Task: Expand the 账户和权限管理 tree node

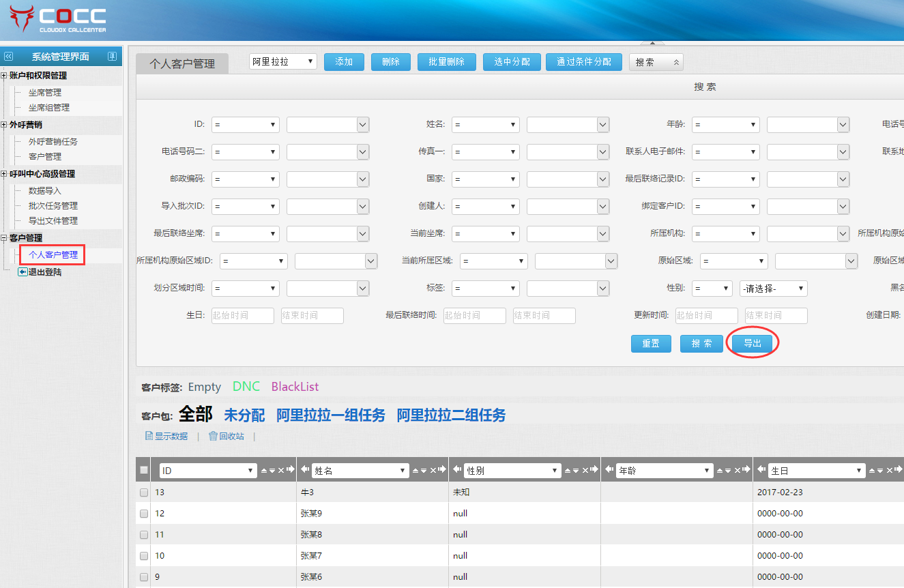Action: pyautogui.click(x=4, y=76)
